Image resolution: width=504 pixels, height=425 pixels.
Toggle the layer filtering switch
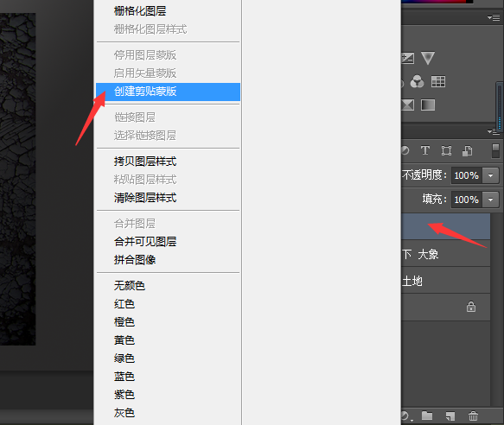(495, 151)
